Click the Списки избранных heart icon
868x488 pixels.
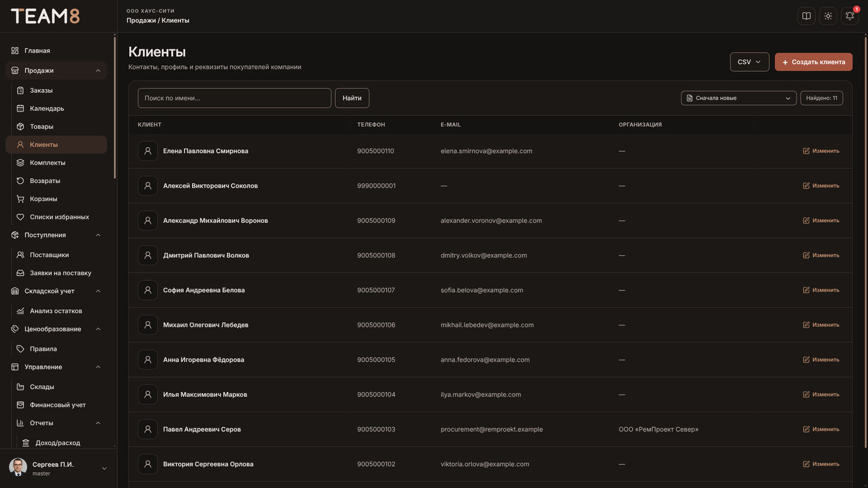click(20, 217)
